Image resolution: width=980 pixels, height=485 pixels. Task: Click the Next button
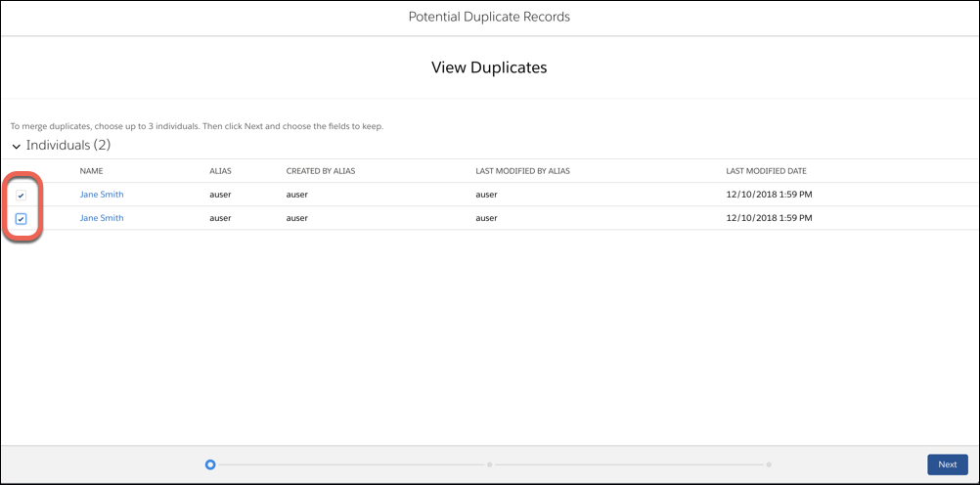pyautogui.click(x=948, y=464)
